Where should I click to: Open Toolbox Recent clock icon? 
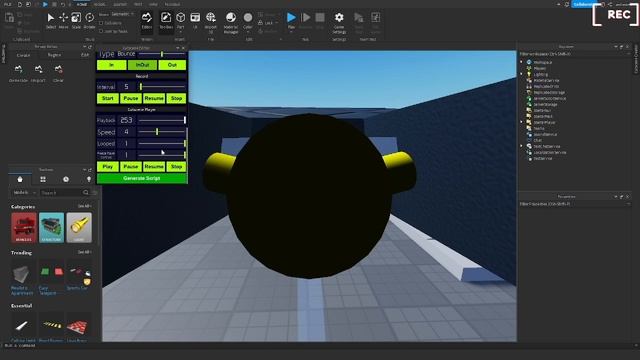(66, 179)
